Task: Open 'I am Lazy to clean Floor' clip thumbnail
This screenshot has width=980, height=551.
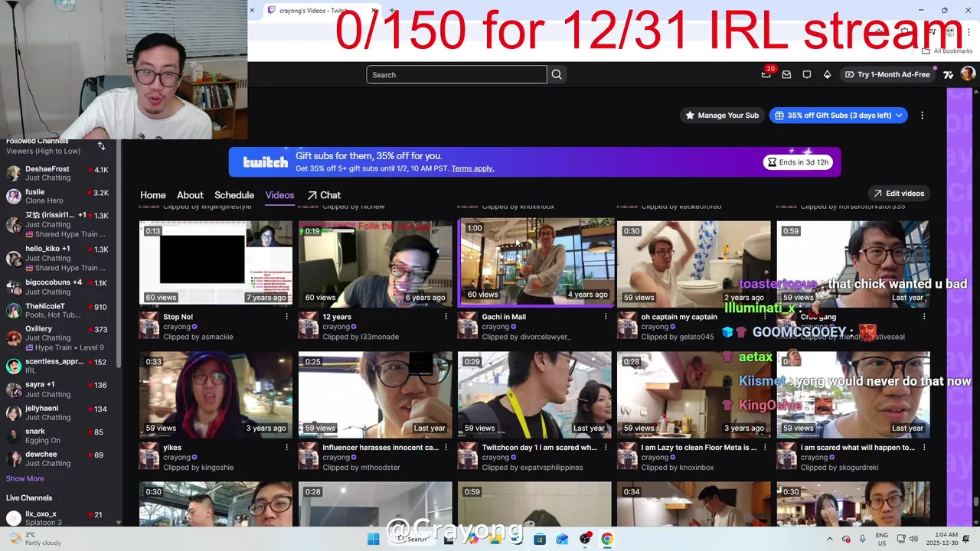Action: 694,393
